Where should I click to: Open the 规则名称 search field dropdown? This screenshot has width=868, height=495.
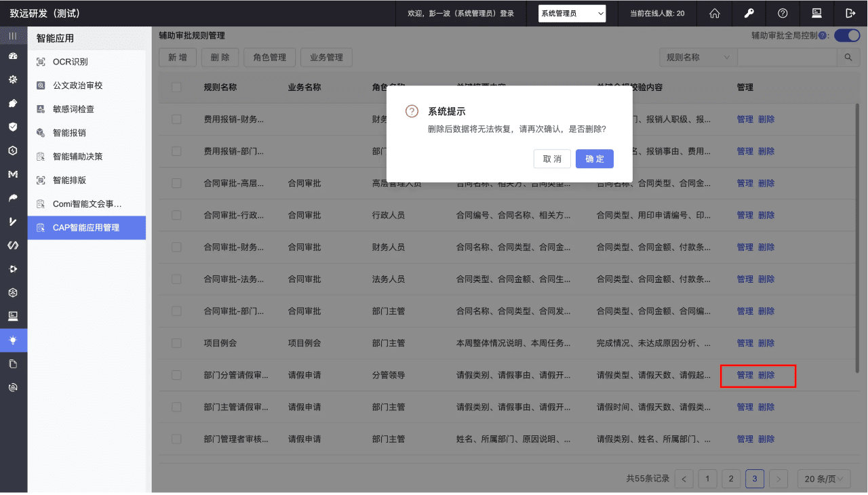698,58
